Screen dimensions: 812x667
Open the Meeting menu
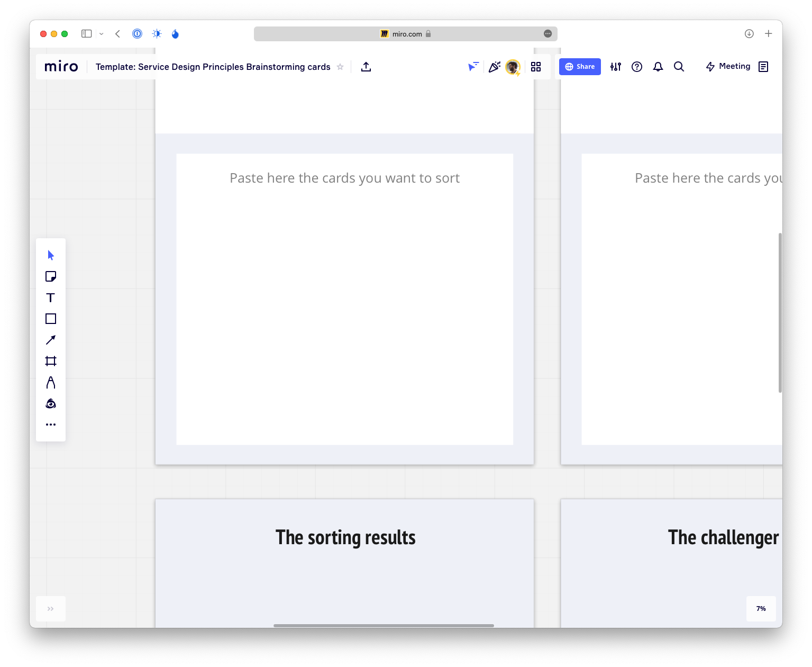728,67
